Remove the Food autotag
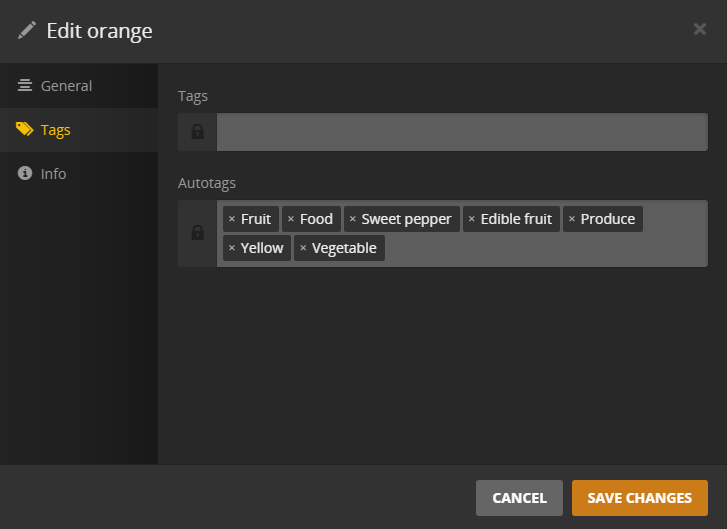 pos(291,219)
